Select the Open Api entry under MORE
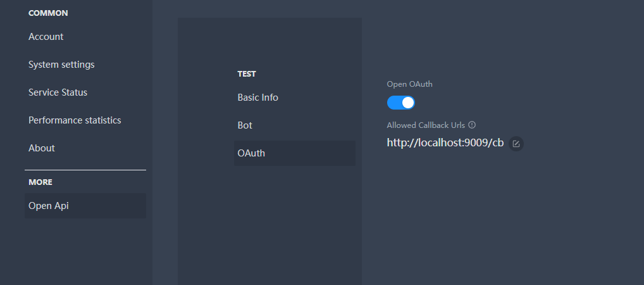Viewport: 644px width, 285px height. [x=85, y=206]
